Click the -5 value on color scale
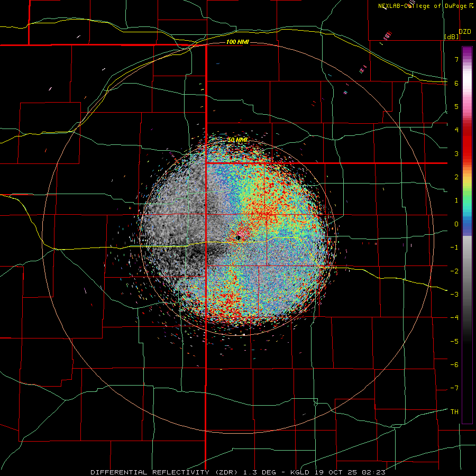Screen dimensions: 476x476 pos(454,342)
